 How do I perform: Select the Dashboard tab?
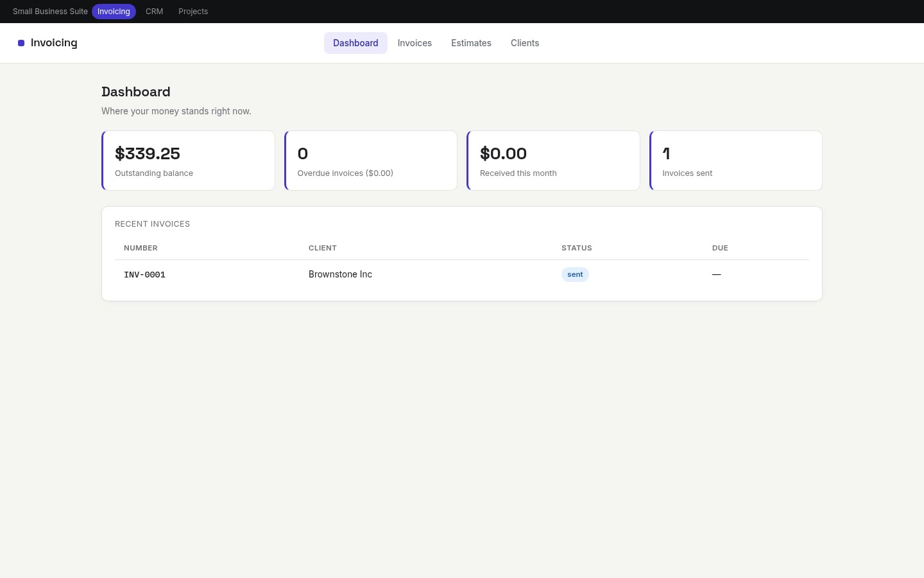[x=355, y=43]
